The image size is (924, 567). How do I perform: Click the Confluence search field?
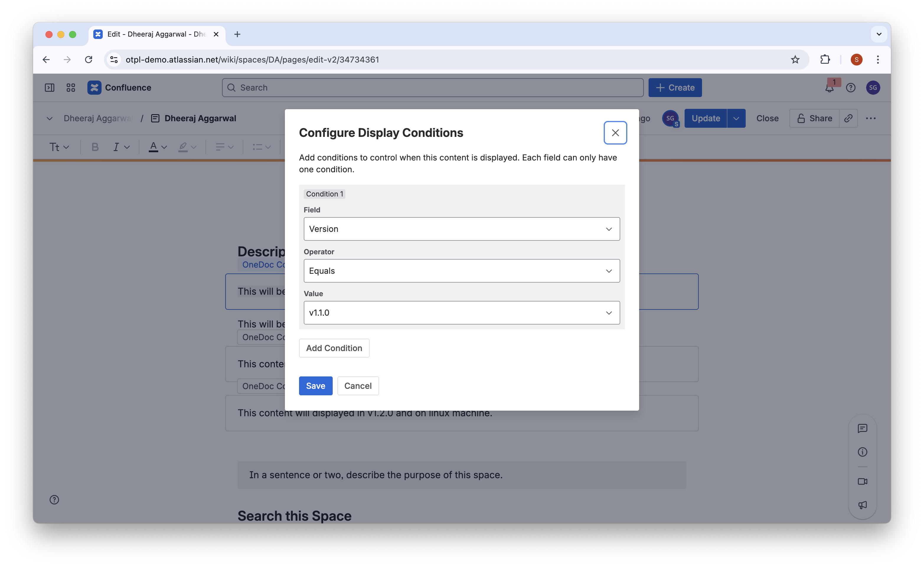[432, 88]
